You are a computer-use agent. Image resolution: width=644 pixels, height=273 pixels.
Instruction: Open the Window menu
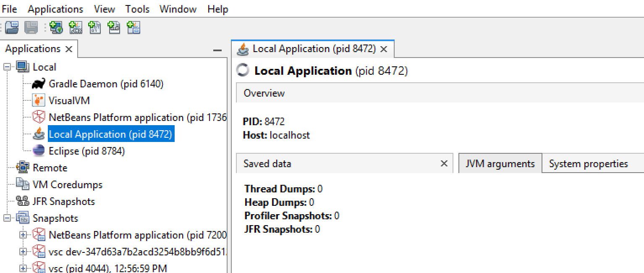pos(178,9)
